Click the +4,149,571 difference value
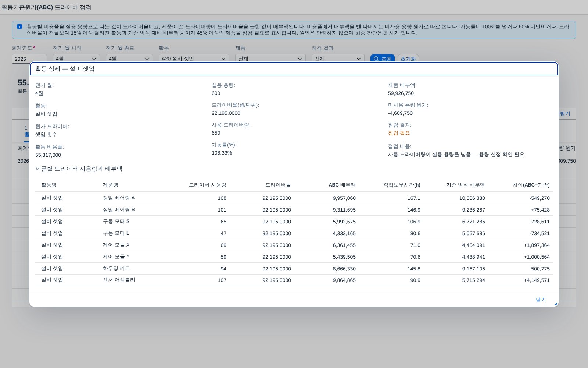Image resolution: width=588 pixels, height=368 pixels. point(537,280)
